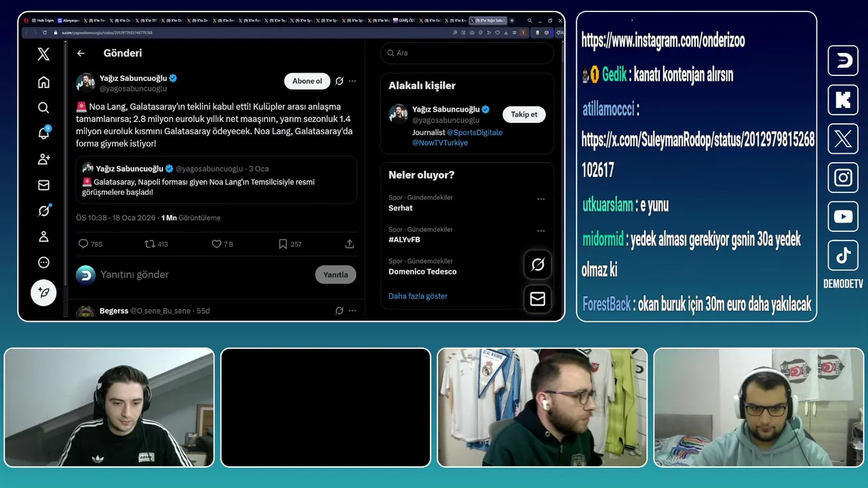Switch to the GENİŞ ÖZET browser tab
Viewport: 868px width, 488px height.
coord(405,20)
